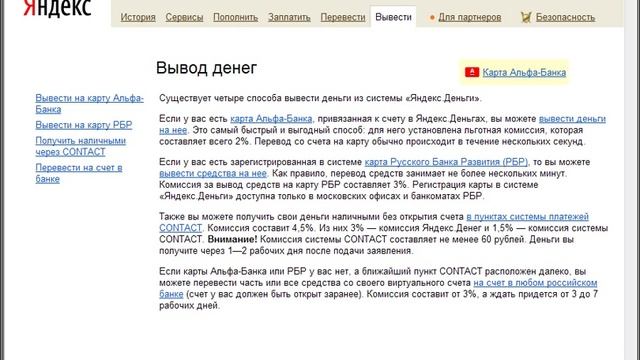Follow the inline link карта Альфа-Банка
This screenshot has height=360, width=640.
pyautogui.click(x=271, y=119)
